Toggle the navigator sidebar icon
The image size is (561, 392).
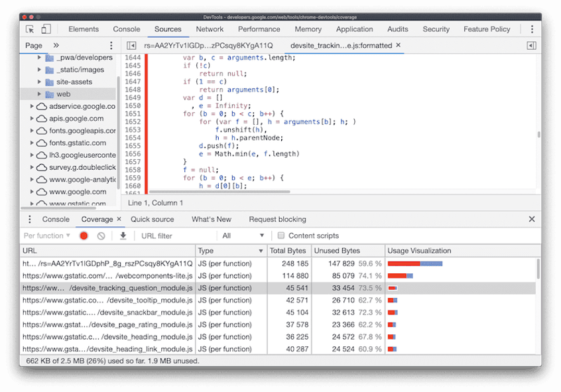click(131, 46)
